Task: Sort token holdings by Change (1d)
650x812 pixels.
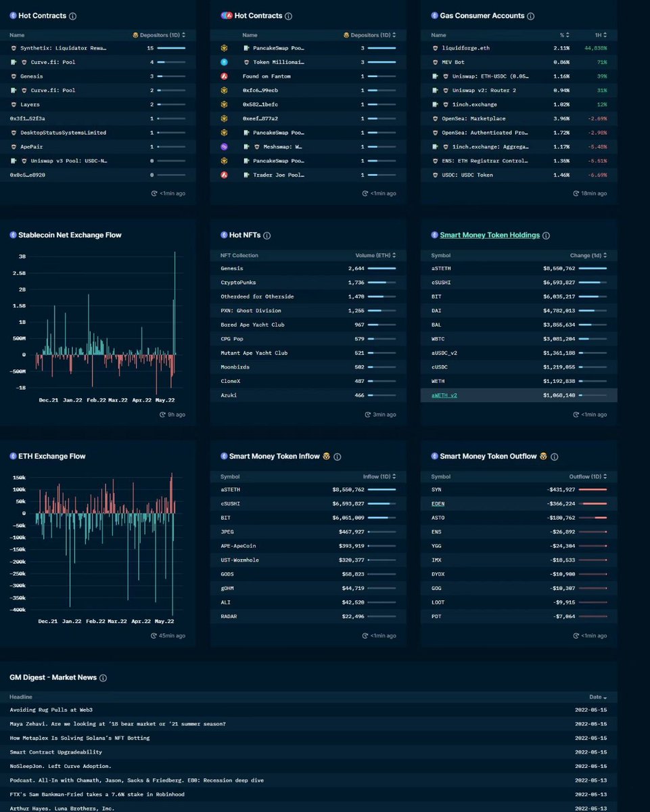Action: 588,256
